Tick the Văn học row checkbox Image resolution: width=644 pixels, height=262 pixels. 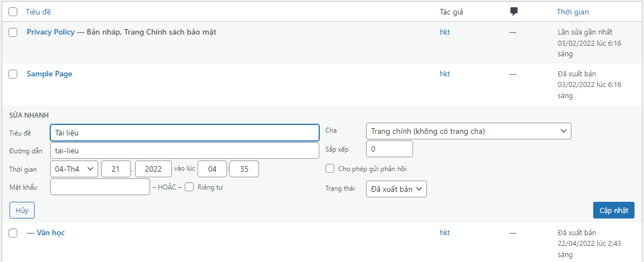(x=13, y=233)
